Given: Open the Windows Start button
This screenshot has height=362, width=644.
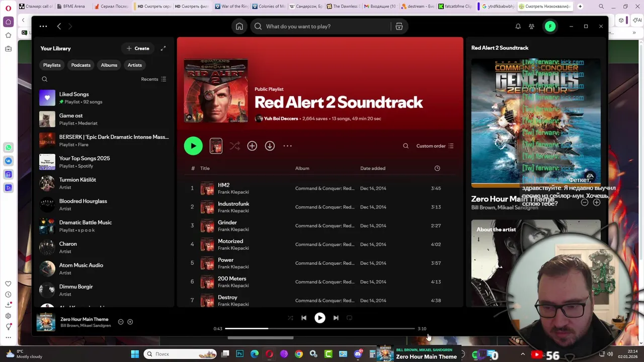Looking at the screenshot, I should click(135, 354).
